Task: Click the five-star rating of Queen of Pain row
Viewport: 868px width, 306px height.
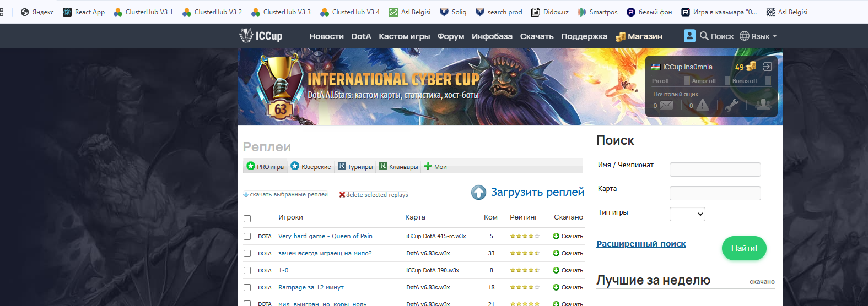Action: (x=525, y=236)
